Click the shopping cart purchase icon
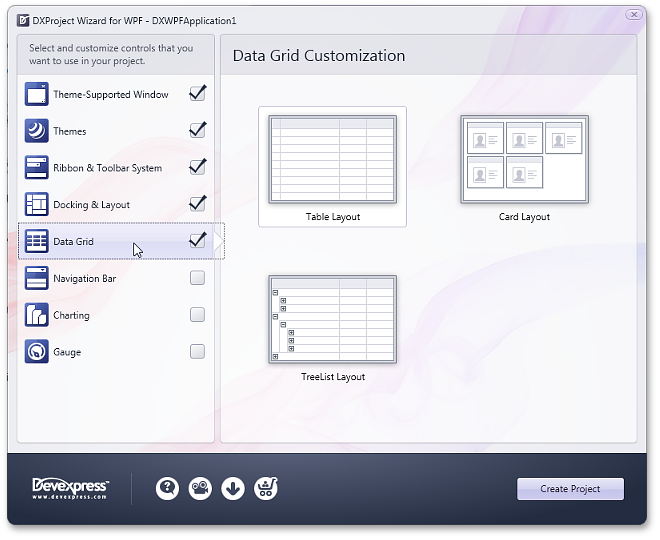Image resolution: width=660 pixels, height=540 pixels. (266, 489)
